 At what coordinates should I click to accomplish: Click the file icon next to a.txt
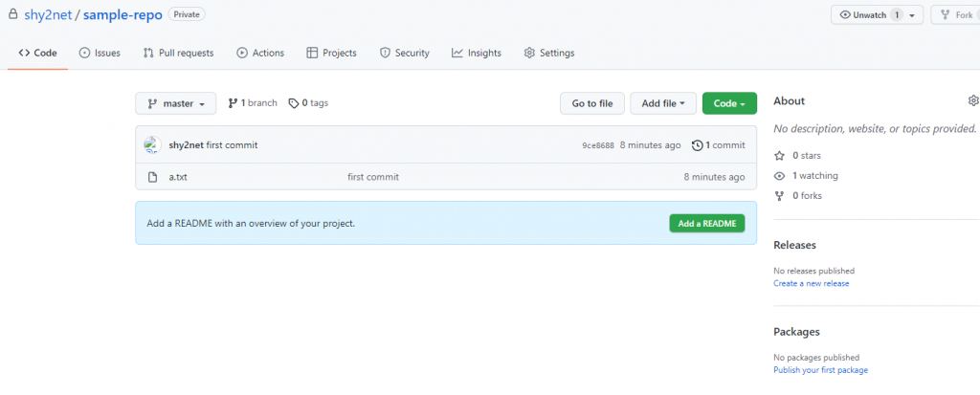pos(152,177)
